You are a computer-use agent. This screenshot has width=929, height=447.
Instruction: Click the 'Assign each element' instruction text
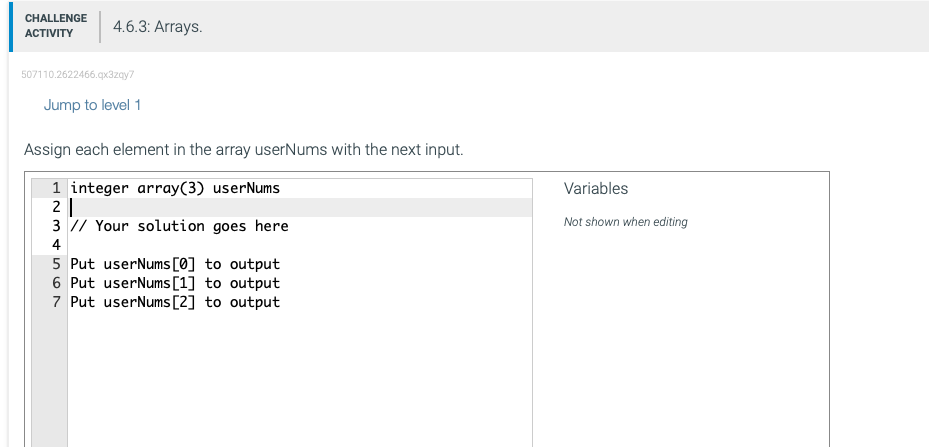[x=243, y=150]
